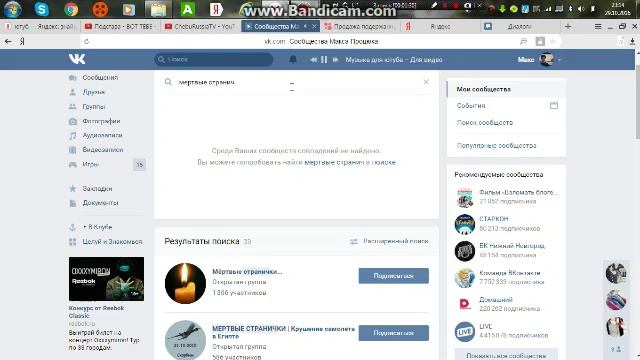
Task: Select the Мои сообщества tab
Action: coord(506,89)
